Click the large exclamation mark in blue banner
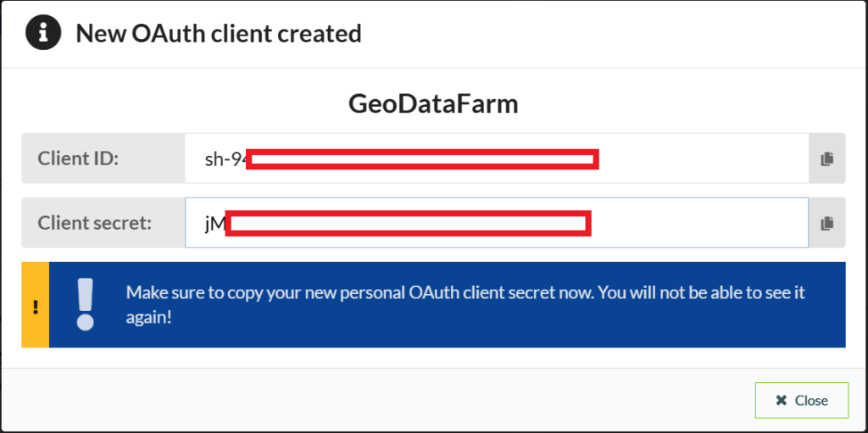The image size is (868, 433). click(x=86, y=304)
